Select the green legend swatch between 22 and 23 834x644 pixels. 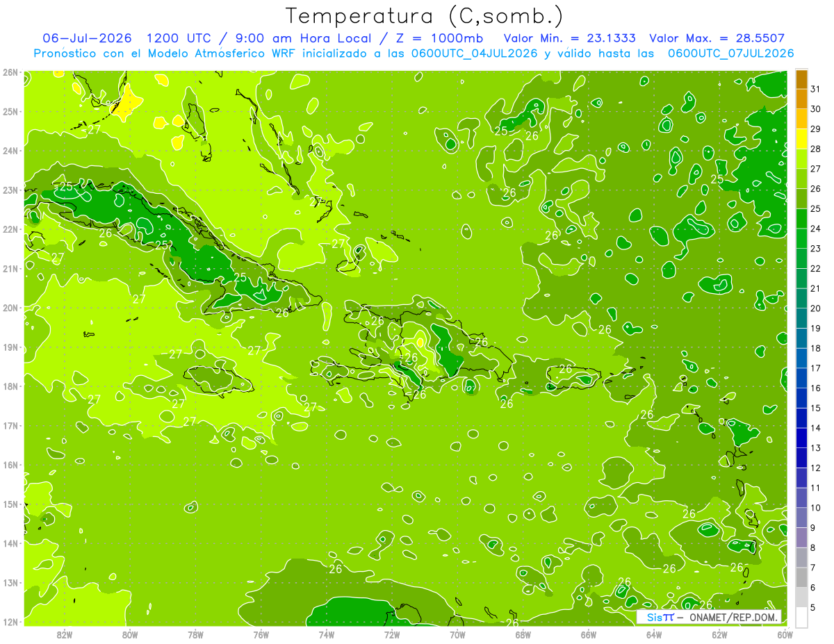tap(801, 258)
